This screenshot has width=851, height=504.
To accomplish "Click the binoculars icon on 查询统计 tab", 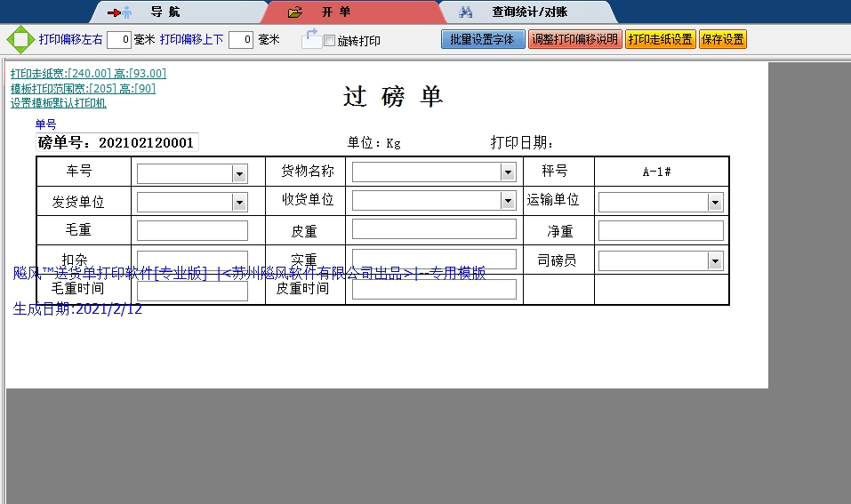I will (465, 12).
